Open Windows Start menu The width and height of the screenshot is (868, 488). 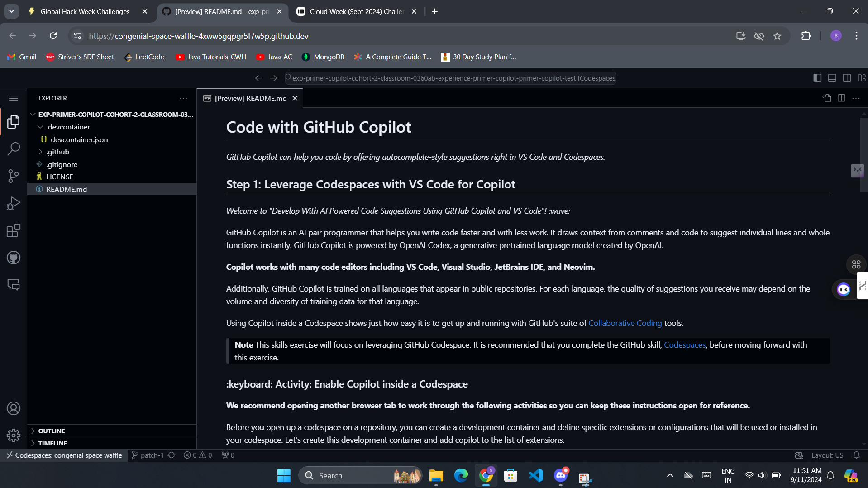coord(284,475)
